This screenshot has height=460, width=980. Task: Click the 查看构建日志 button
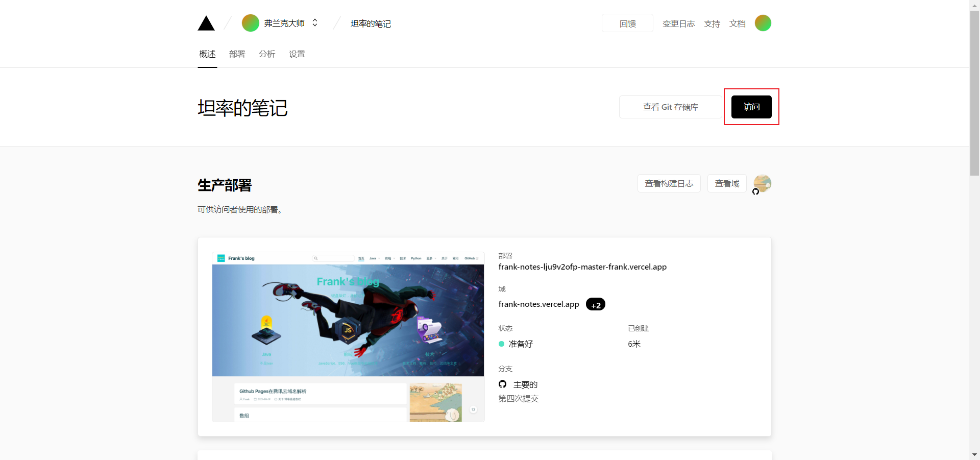click(x=669, y=183)
